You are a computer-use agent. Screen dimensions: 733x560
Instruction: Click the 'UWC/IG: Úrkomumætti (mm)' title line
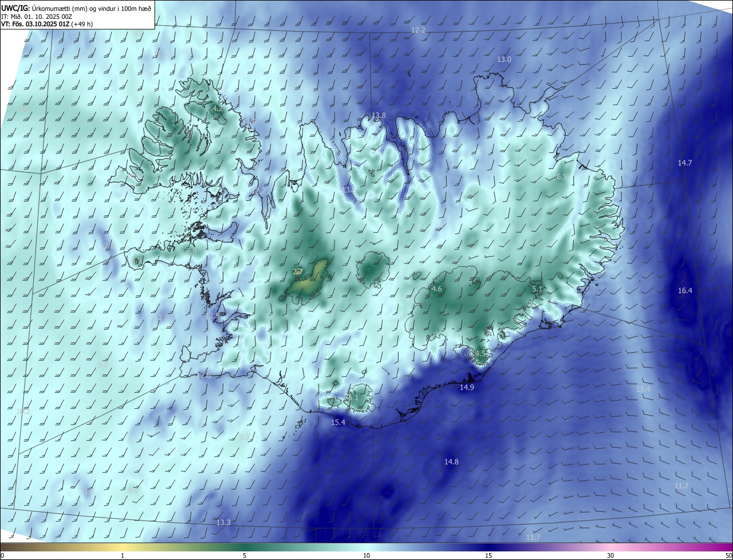(77, 8)
